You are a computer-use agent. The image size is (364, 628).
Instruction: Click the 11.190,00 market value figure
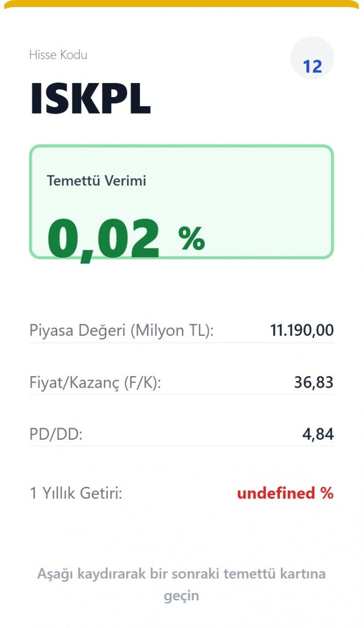pos(302,331)
